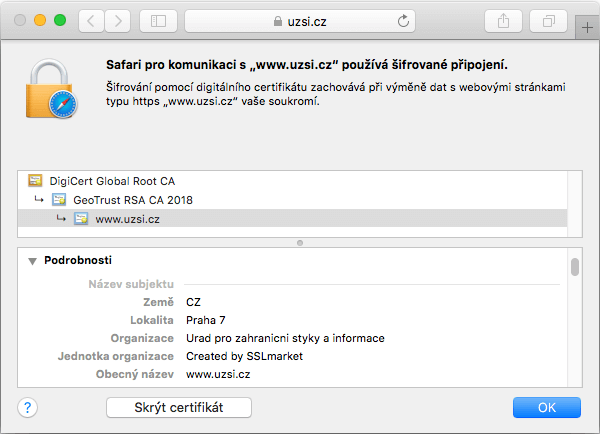
Task: Click the Lokalita field label
Action: click(x=152, y=320)
